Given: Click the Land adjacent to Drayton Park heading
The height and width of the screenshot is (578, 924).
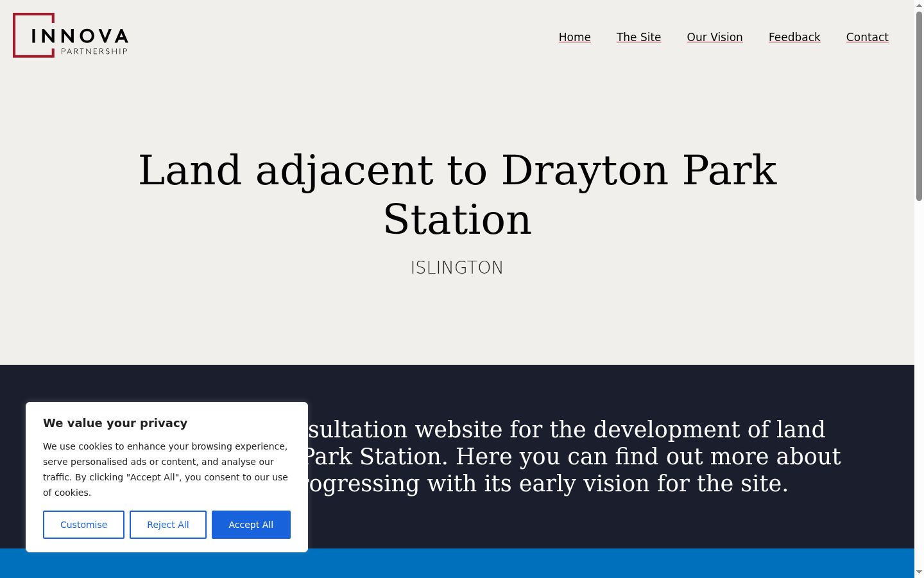Looking at the screenshot, I should coord(457,195).
